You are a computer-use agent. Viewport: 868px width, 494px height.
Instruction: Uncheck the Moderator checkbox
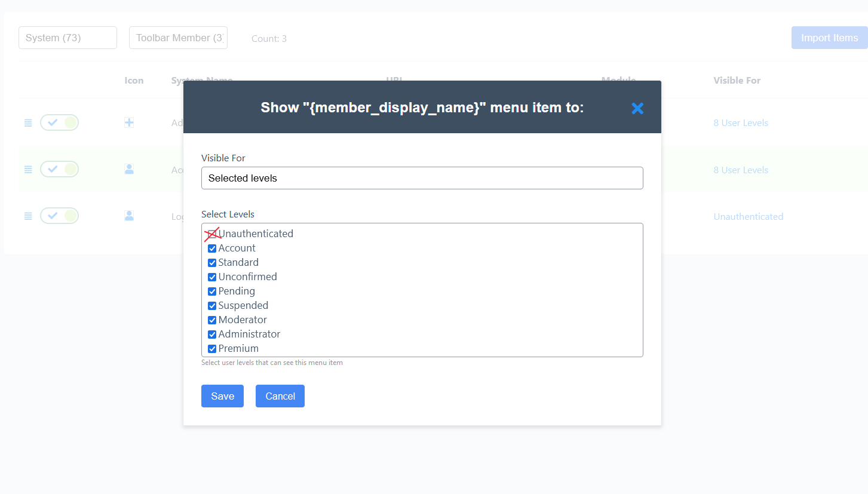tap(212, 320)
